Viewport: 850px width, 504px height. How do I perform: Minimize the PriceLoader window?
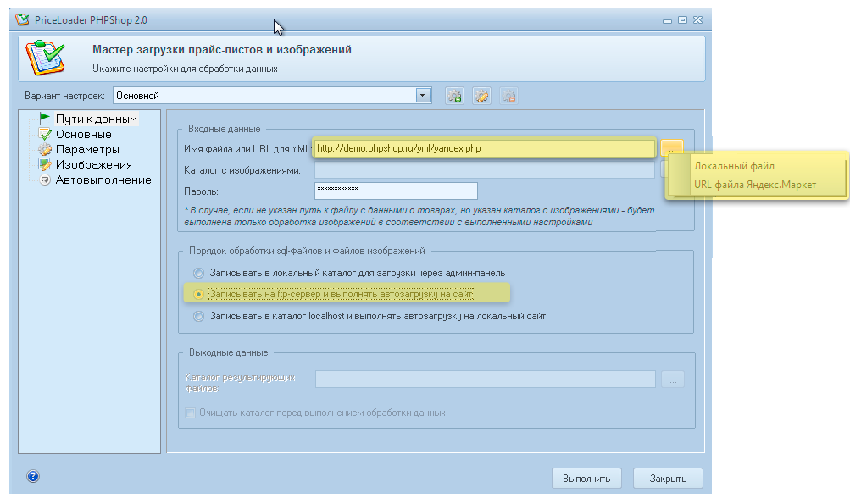click(667, 20)
